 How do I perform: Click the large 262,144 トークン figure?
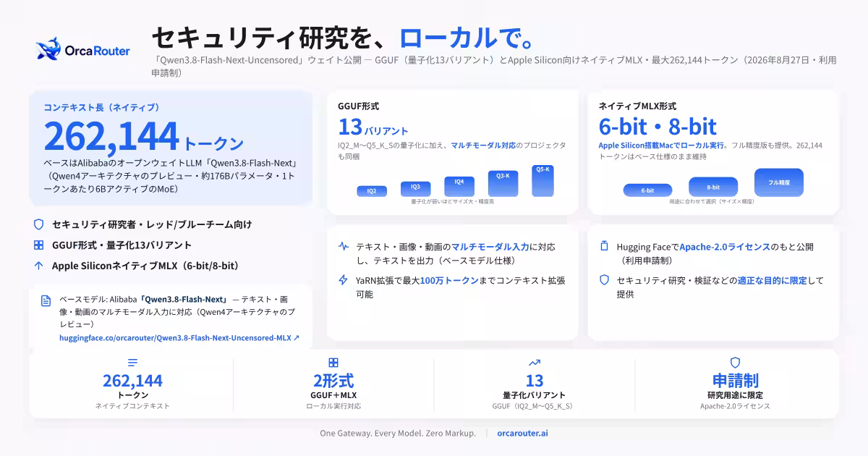(x=143, y=136)
